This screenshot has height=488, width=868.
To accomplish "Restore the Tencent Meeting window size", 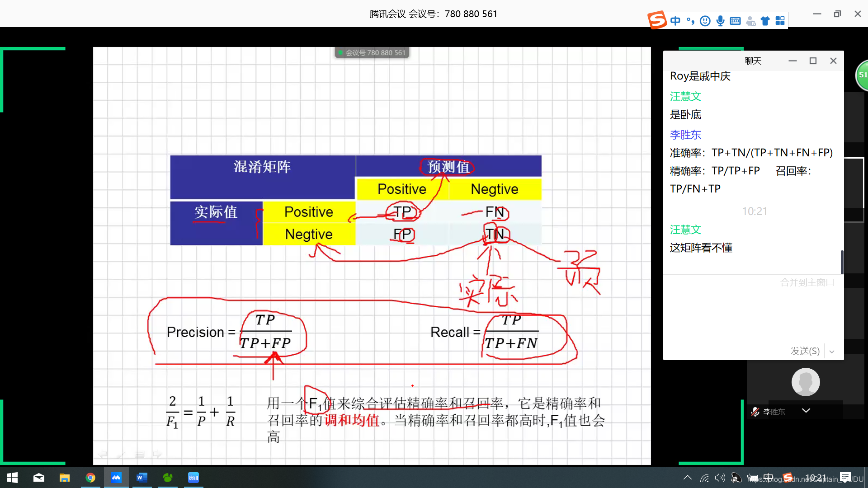I will 837,14.
